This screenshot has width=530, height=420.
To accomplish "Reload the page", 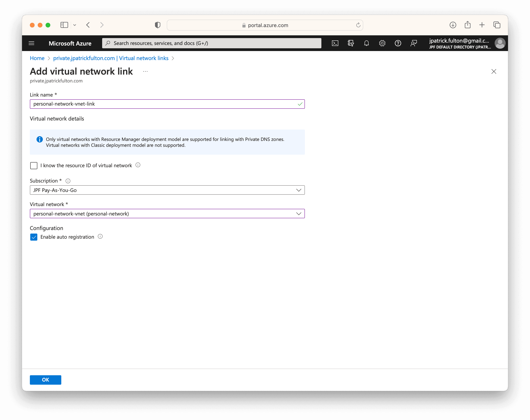I will [358, 25].
